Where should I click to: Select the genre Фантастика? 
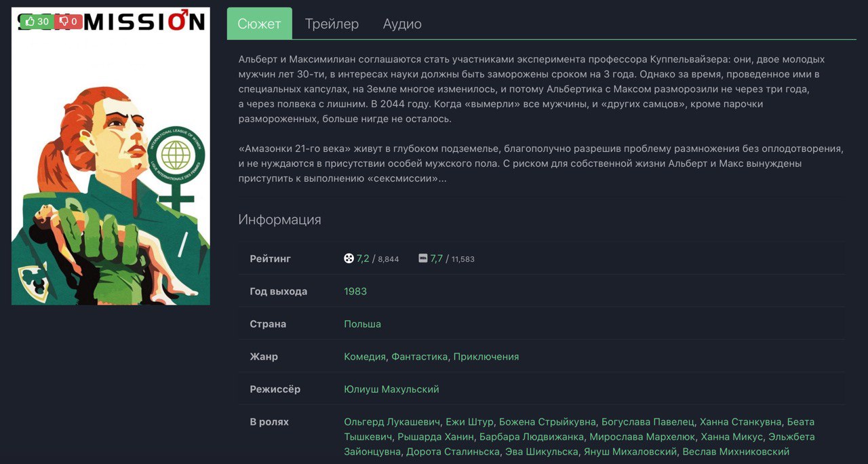[x=420, y=357]
